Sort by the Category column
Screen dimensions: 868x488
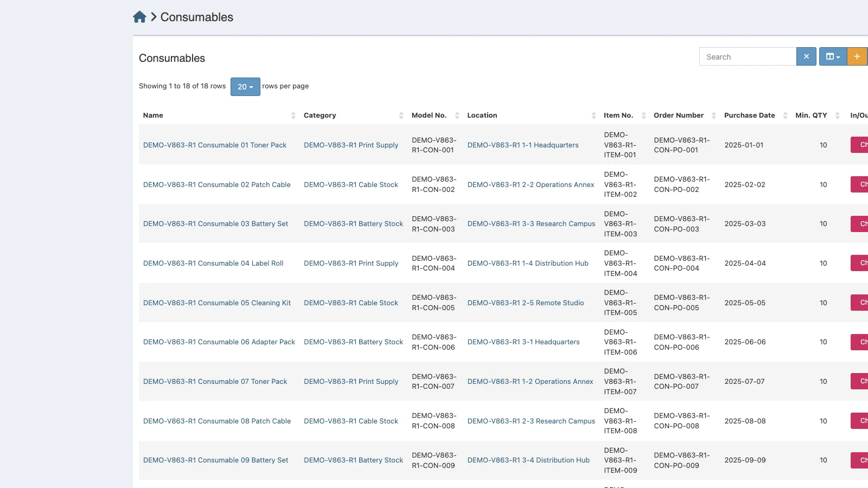(353, 115)
